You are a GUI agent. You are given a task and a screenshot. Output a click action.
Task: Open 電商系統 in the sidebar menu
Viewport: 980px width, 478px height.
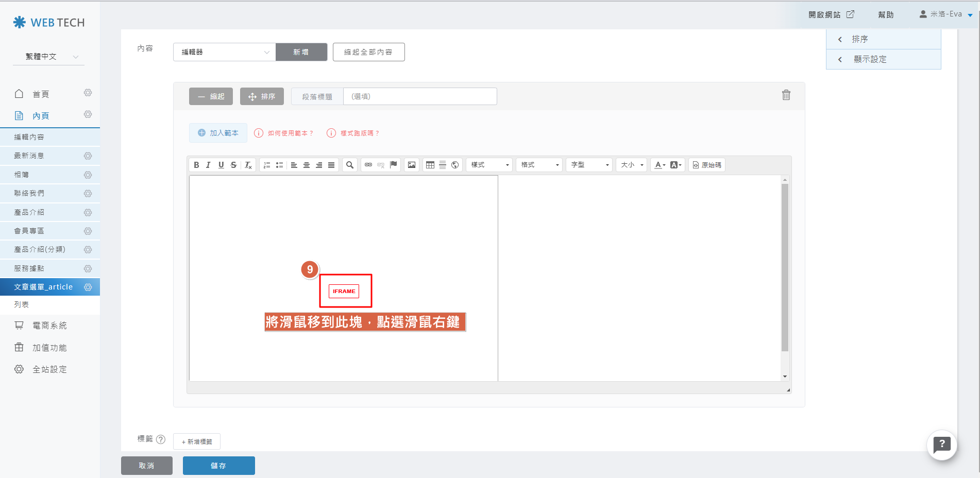coord(49,326)
